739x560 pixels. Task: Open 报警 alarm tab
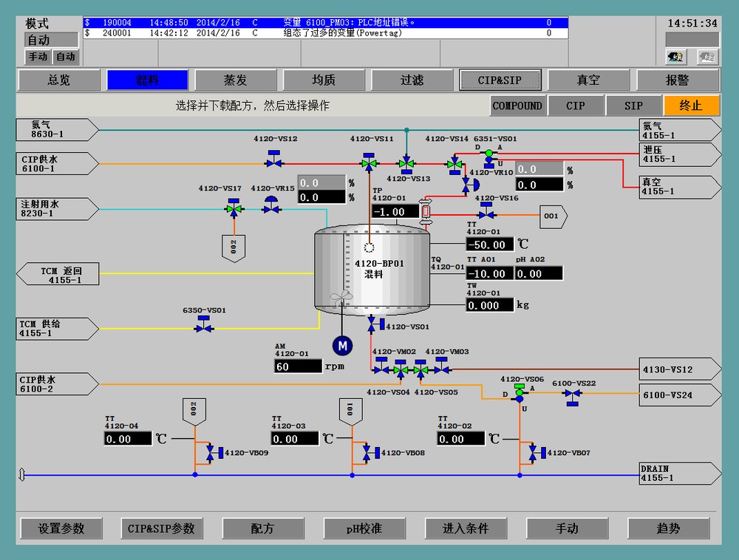677,80
